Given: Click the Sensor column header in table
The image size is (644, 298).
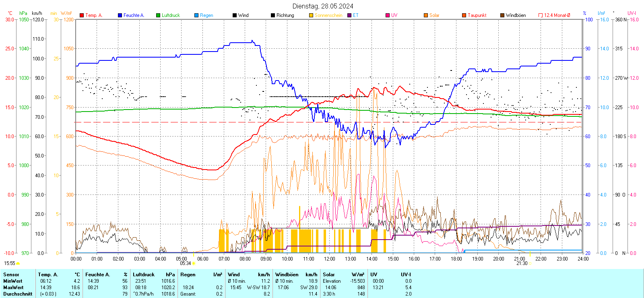Looking at the screenshot, I should coord(11,275).
